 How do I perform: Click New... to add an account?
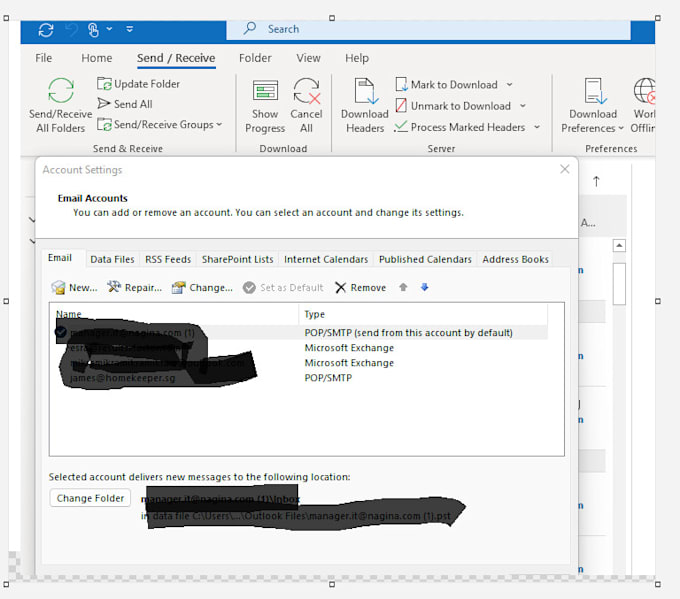point(74,287)
